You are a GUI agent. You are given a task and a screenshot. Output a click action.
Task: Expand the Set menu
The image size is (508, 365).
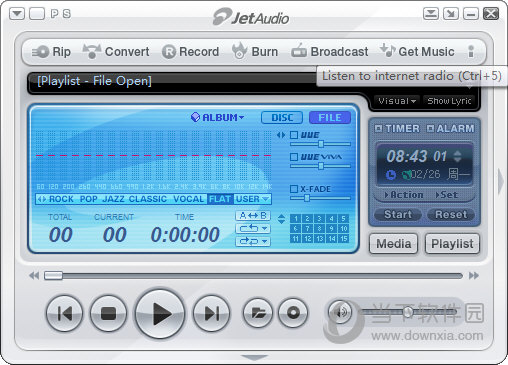(x=447, y=195)
